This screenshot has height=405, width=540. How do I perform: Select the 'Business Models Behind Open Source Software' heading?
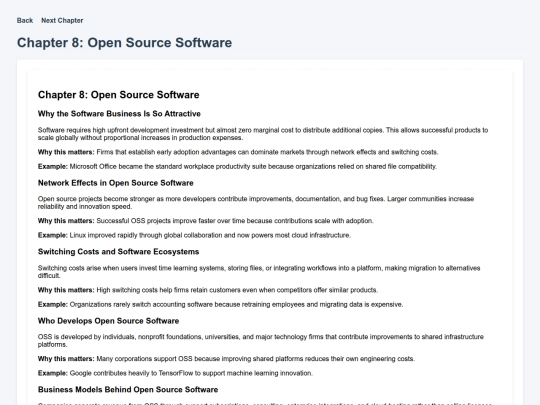[128, 390]
